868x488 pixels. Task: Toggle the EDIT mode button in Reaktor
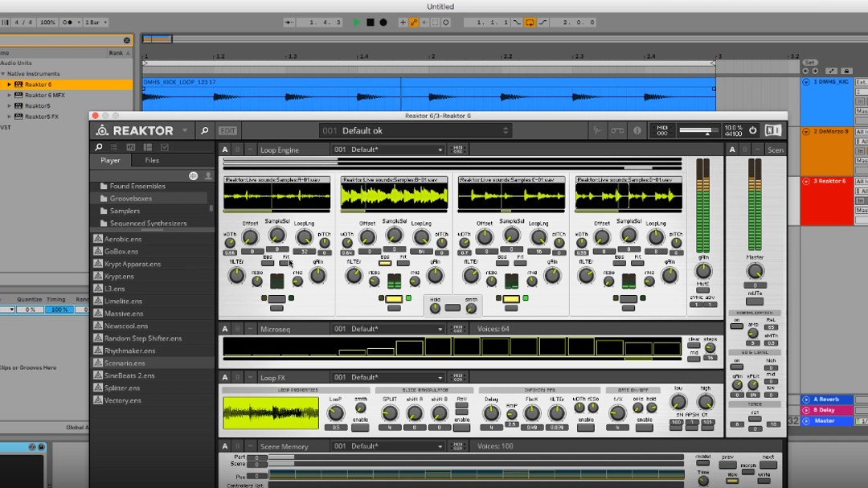[228, 131]
